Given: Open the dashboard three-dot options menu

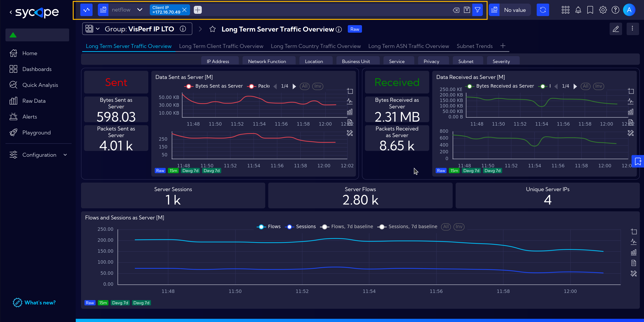Looking at the screenshot, I should point(632,29).
